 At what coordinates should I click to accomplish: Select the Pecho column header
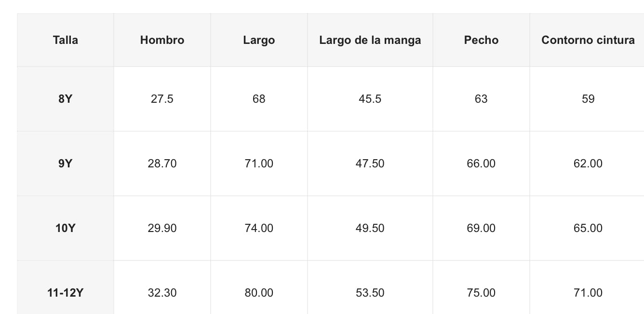pos(481,40)
